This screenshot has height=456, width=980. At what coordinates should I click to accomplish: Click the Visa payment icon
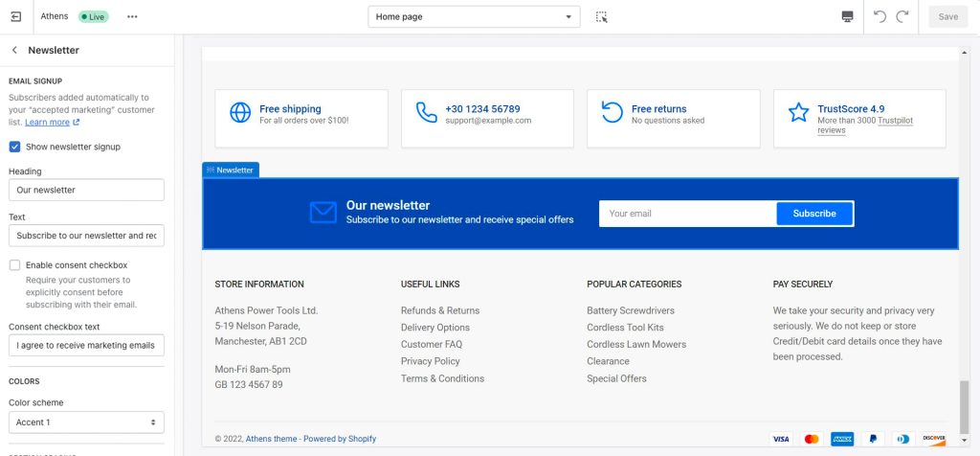[781, 439]
